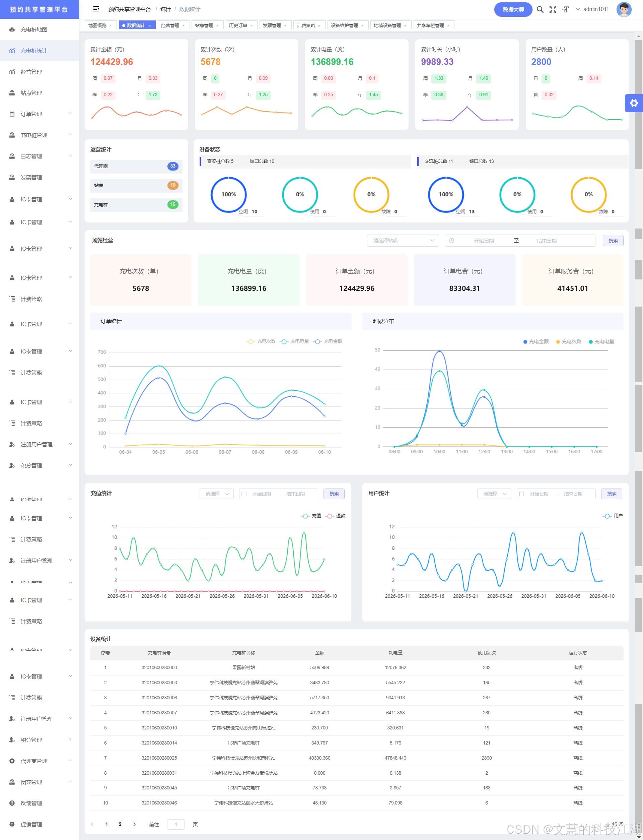The width and height of the screenshot is (643, 840).
Task: Click the admin user avatar picture
Action: [x=624, y=9]
